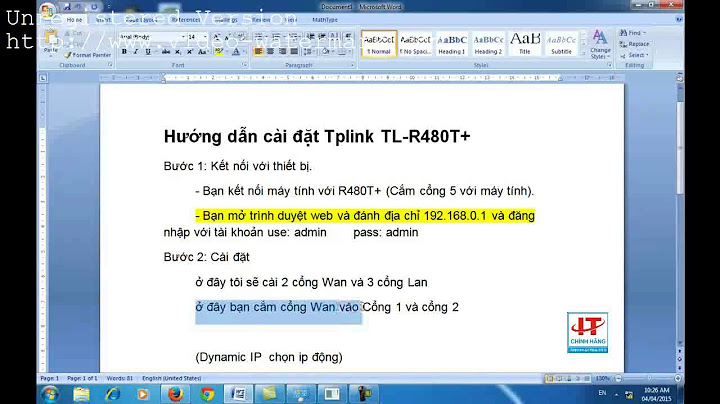Click Replace in Editing group

point(634,44)
